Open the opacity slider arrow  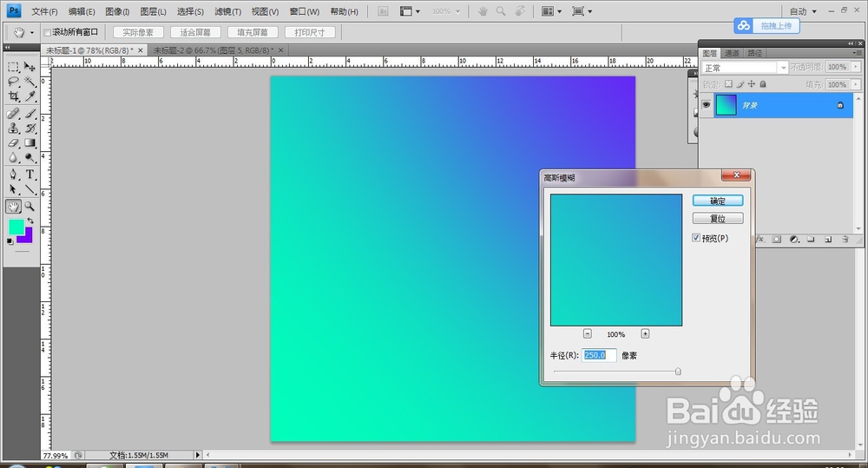857,67
